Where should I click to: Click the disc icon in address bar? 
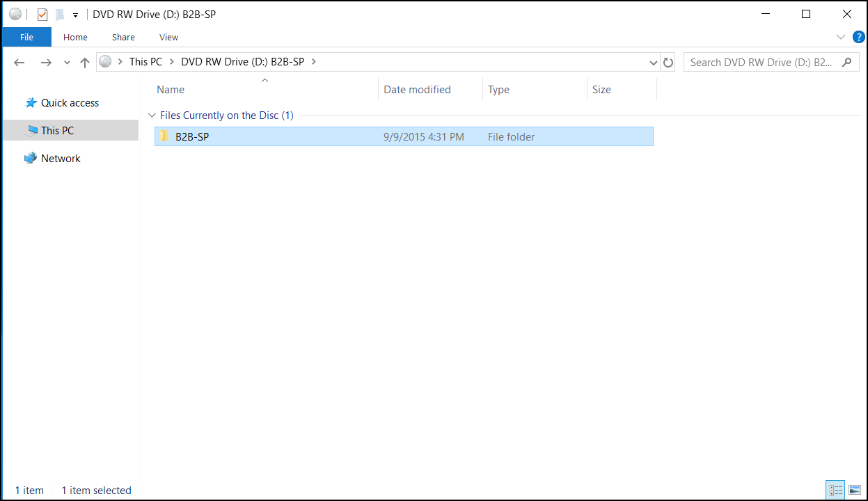pos(105,61)
